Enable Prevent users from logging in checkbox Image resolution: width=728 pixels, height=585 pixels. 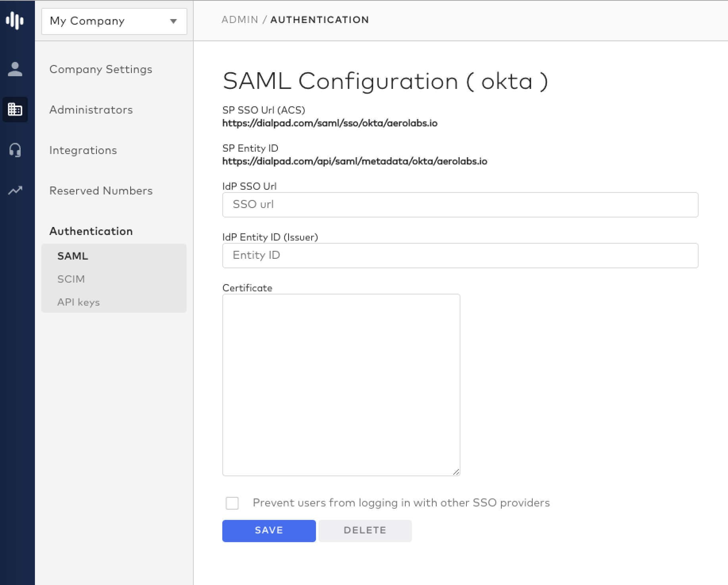tap(232, 503)
